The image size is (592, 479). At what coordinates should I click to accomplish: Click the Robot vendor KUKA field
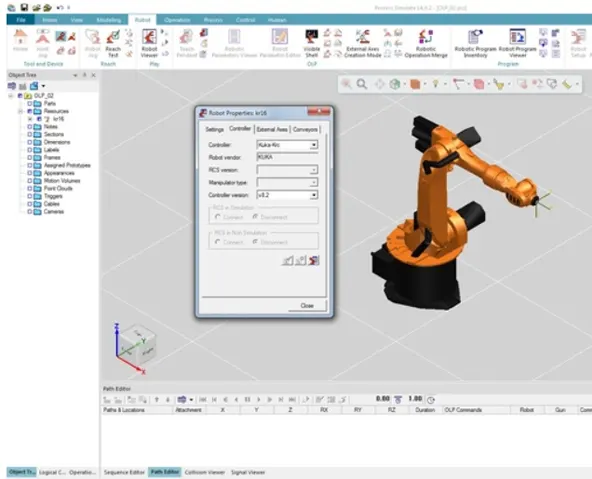(287, 157)
